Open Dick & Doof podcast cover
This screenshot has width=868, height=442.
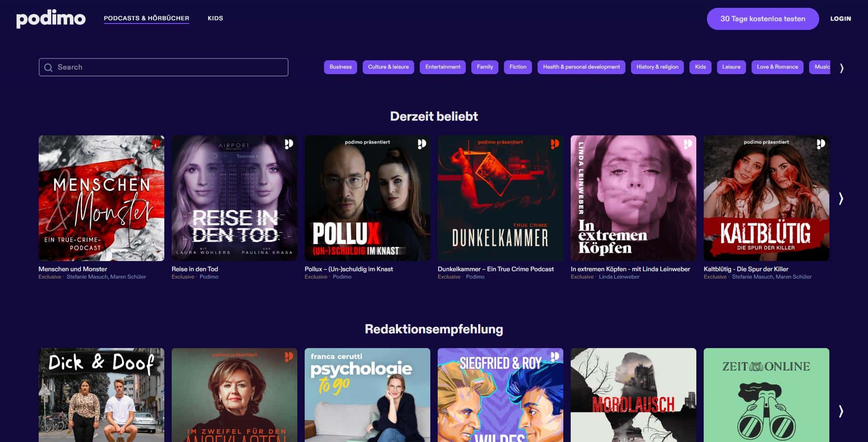coord(101,395)
